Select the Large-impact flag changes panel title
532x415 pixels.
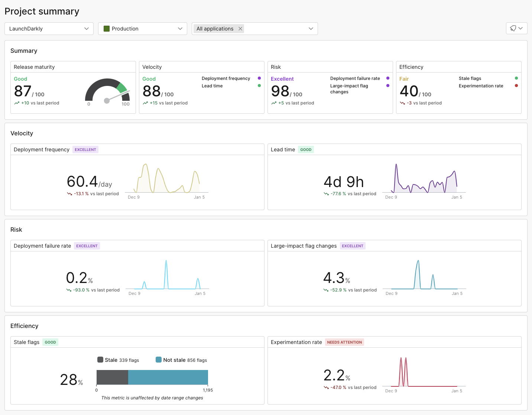pyautogui.click(x=304, y=246)
